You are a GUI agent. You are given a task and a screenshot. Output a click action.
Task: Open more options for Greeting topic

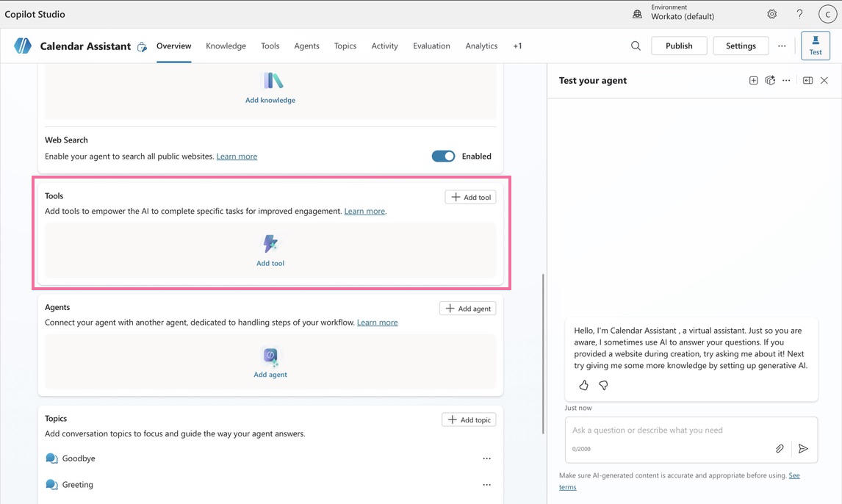(486, 485)
